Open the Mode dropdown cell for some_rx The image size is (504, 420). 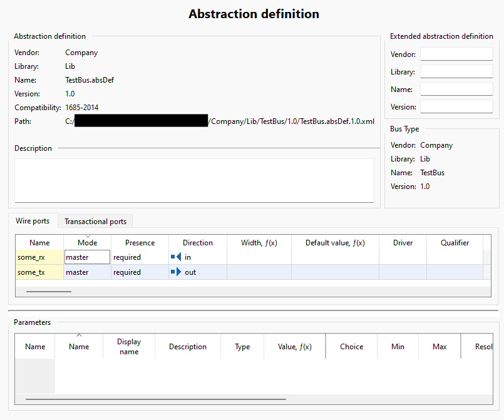pos(88,257)
